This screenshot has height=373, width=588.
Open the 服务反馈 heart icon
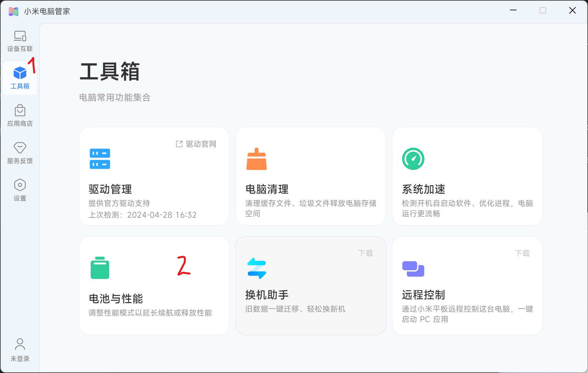click(20, 148)
